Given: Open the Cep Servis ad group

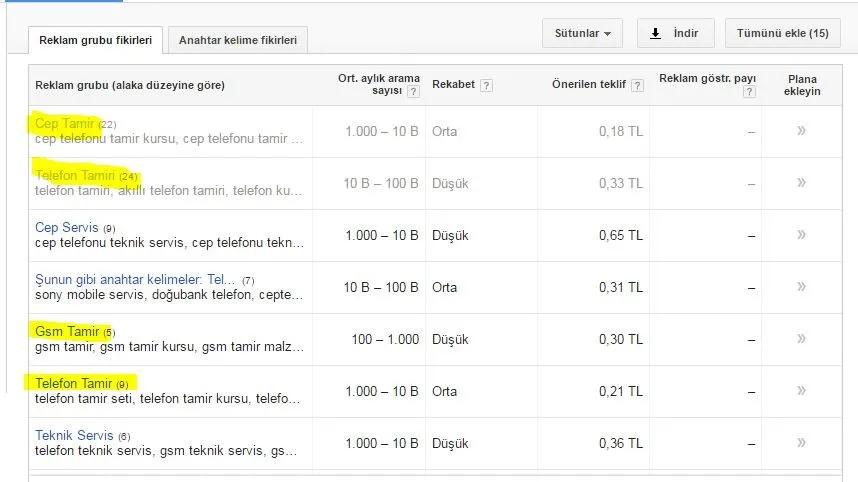Looking at the screenshot, I should (67, 228).
